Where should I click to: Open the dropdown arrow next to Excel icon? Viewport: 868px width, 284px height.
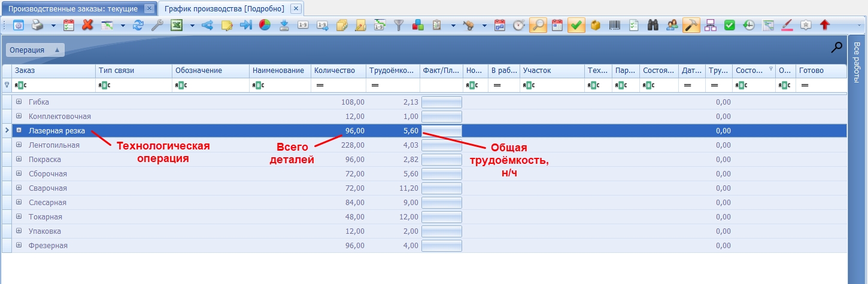[x=192, y=26]
